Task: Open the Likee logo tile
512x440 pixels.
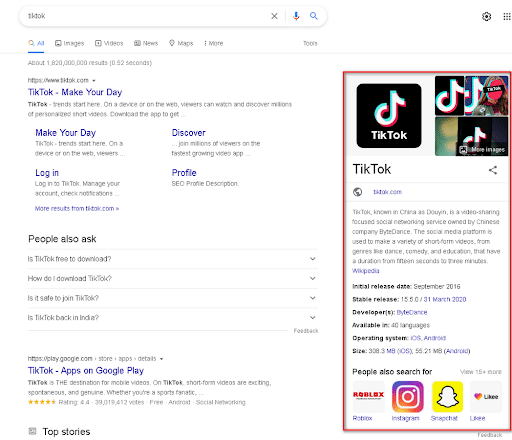Action: point(486,397)
